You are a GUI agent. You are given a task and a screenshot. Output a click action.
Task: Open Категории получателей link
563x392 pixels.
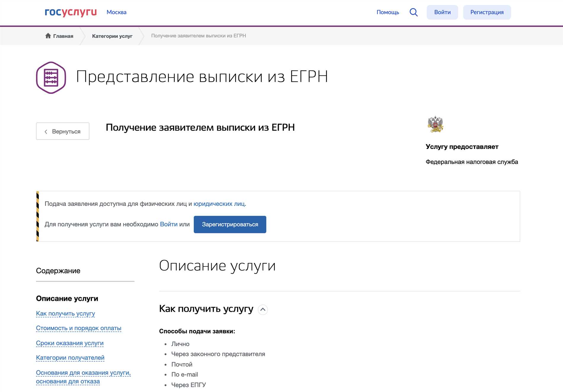click(70, 358)
